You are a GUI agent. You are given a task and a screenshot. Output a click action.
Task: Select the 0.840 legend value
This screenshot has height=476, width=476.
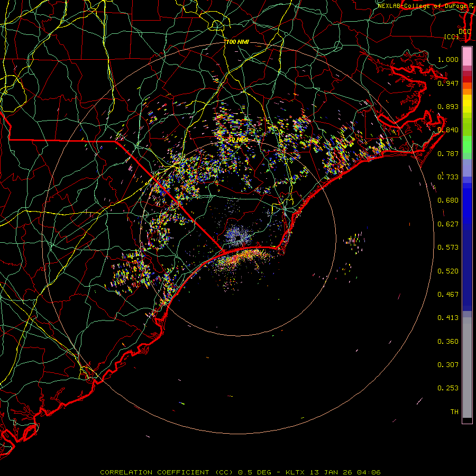pyautogui.click(x=448, y=130)
